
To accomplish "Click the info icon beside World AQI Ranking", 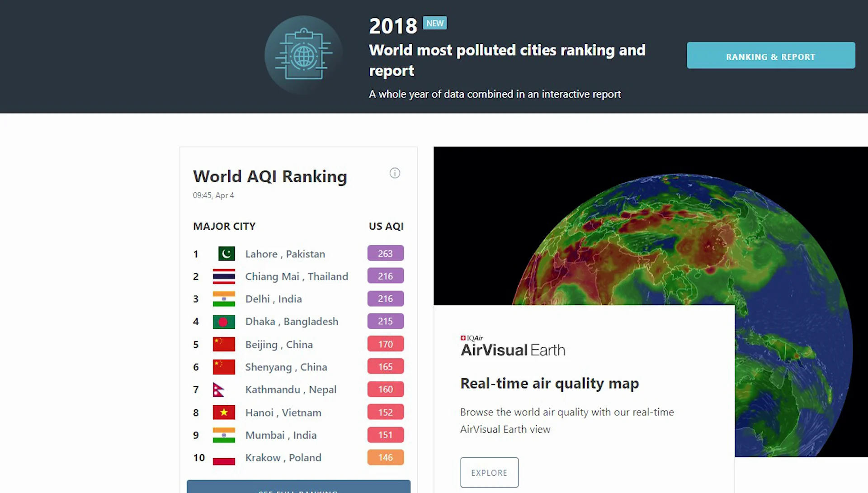I will click(395, 173).
